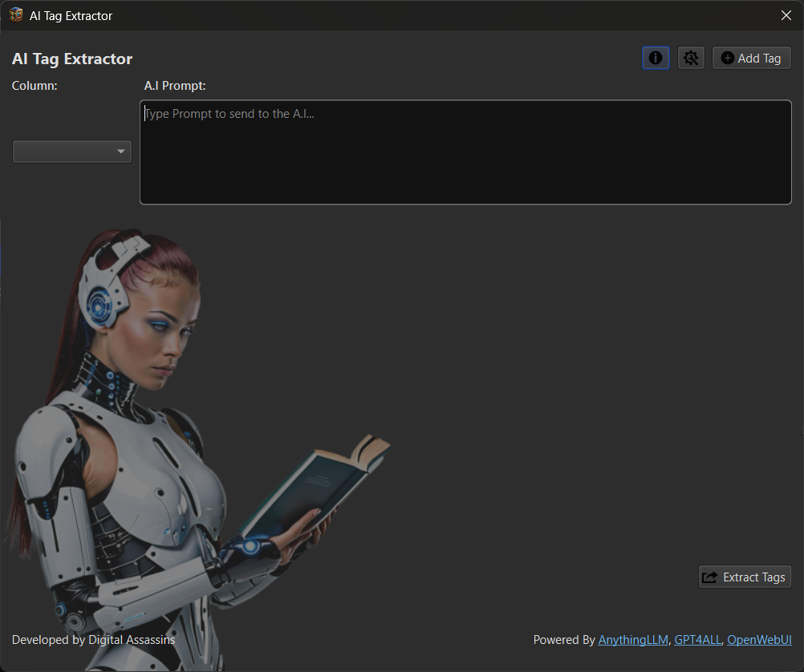Image resolution: width=804 pixels, height=672 pixels.
Task: Open the GPT4ALL link
Action: (x=697, y=640)
